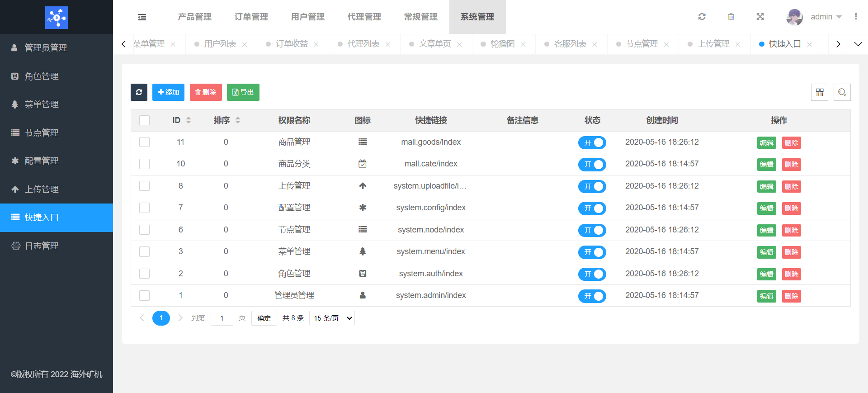Screen dimensions: 868x393
Task: Click the page number input field
Action: [222, 318]
